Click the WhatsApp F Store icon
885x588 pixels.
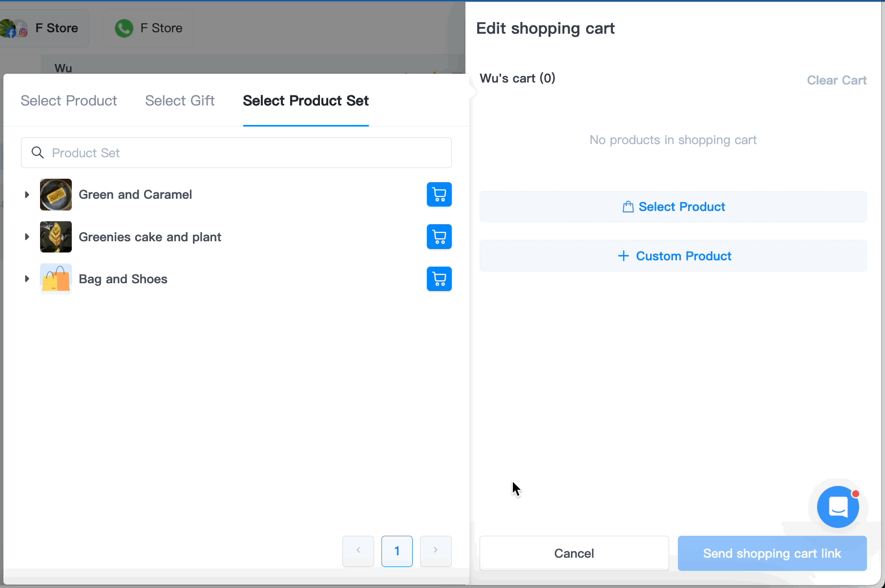(x=124, y=28)
